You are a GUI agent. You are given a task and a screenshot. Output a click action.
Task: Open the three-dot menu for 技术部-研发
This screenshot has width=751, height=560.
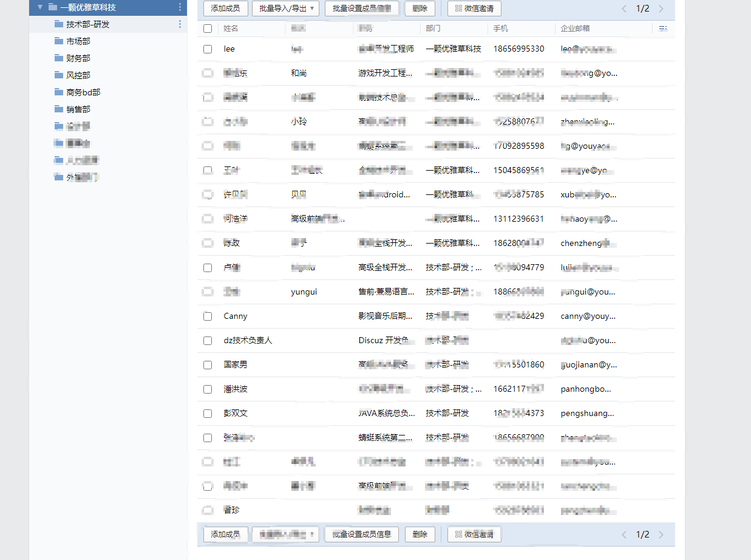(180, 24)
